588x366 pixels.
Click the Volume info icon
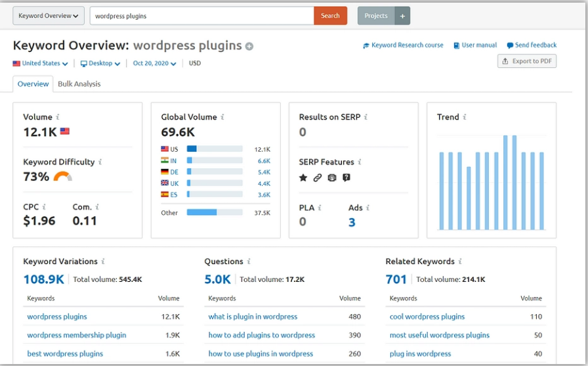(x=58, y=117)
